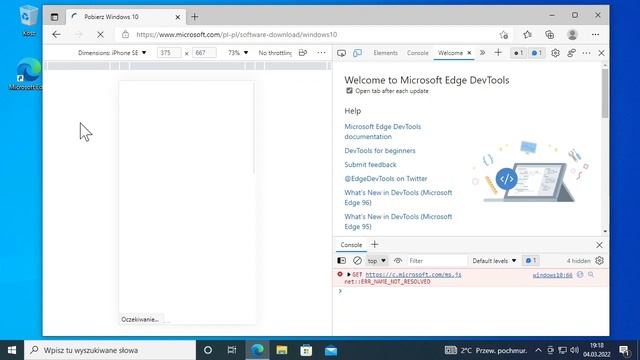Switch to the Console tab in the DevTools toolbar

pyautogui.click(x=418, y=53)
